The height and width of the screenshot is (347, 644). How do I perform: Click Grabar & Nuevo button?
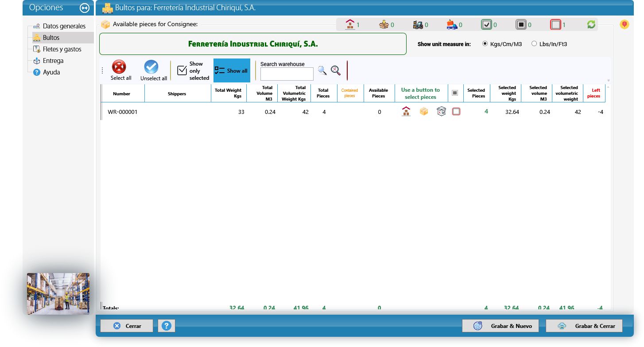coord(500,326)
